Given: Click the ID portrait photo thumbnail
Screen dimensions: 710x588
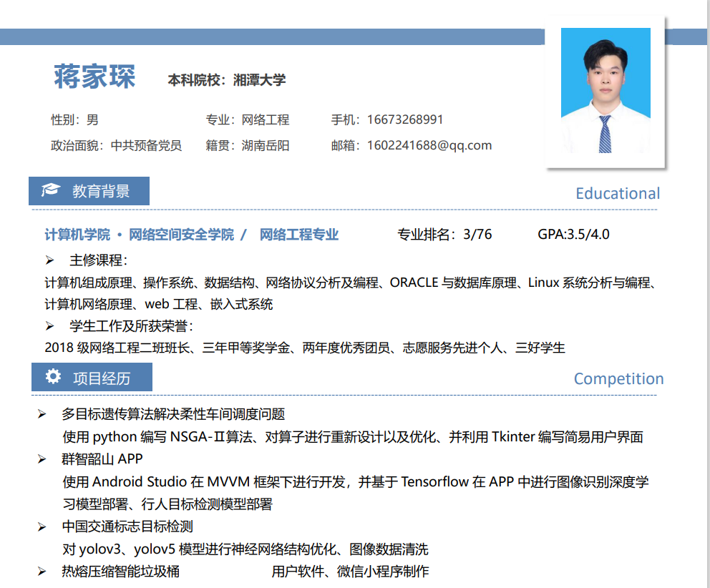Looking at the screenshot, I should point(606,91).
